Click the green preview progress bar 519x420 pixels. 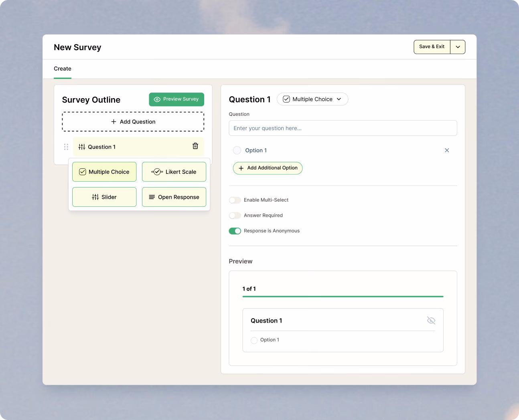pyautogui.click(x=343, y=297)
